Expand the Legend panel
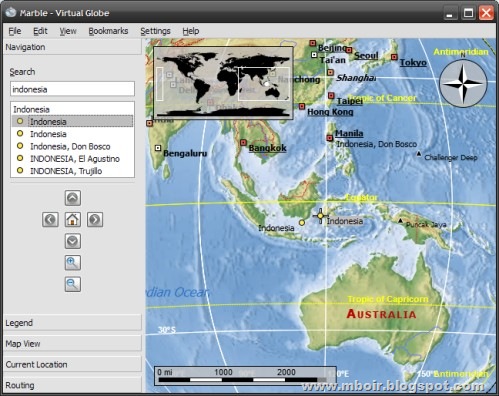The width and height of the screenshot is (499, 396). click(72, 323)
